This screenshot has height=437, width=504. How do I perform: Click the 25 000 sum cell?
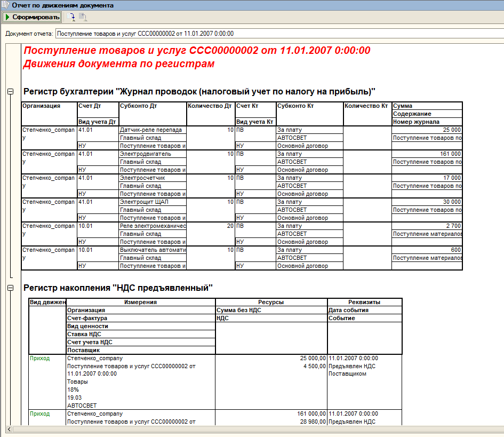[427, 130]
